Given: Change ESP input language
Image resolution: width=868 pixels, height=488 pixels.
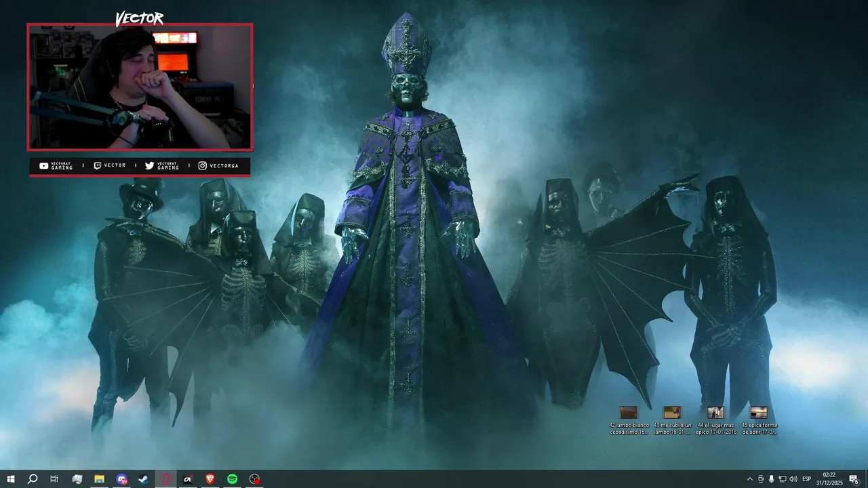Looking at the screenshot, I should 807,479.
